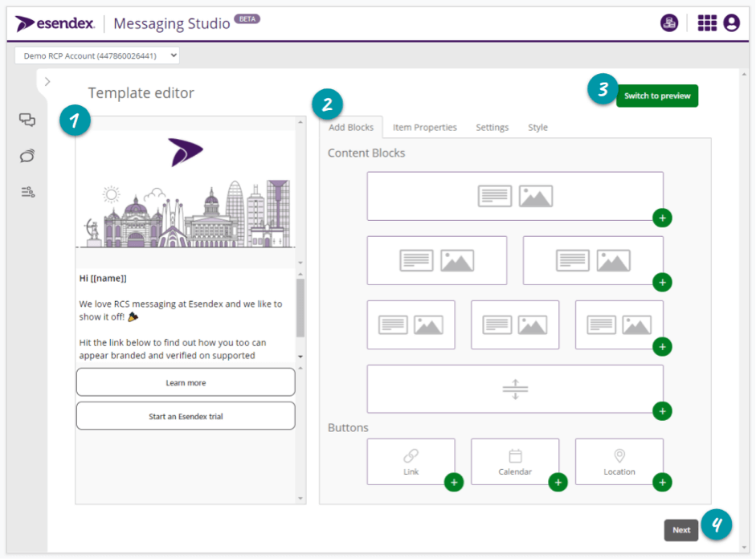Click the city skyline image in the template

tap(186, 214)
